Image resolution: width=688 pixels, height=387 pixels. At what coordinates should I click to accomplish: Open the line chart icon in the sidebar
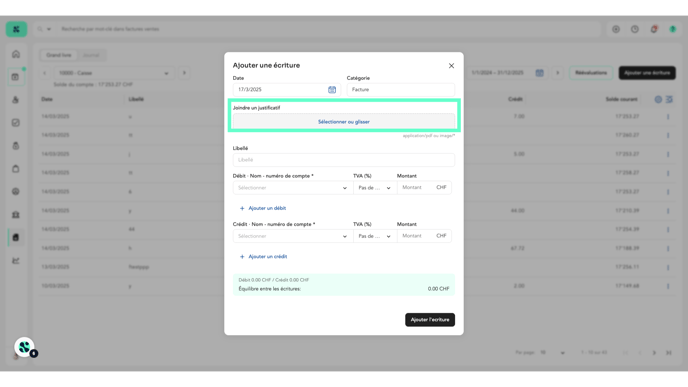pos(16,261)
